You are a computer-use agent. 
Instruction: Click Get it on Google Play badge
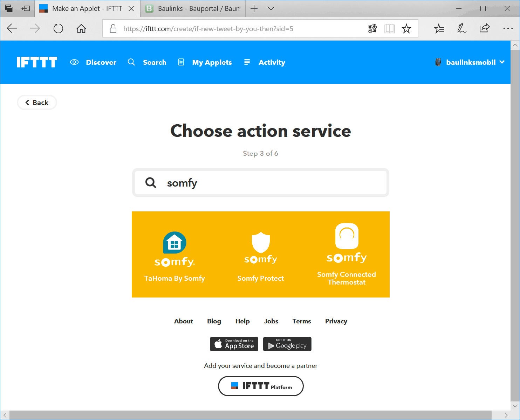click(x=287, y=344)
